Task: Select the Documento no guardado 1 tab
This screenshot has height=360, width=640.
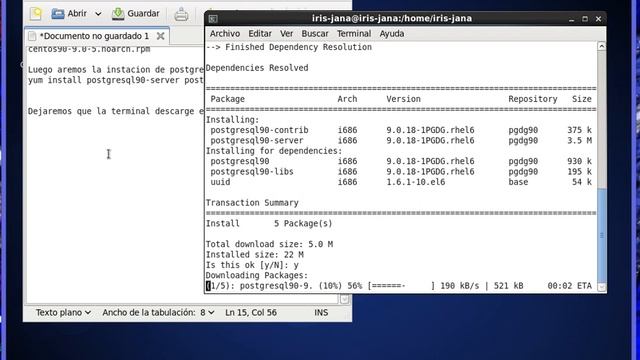Action: [x=94, y=36]
